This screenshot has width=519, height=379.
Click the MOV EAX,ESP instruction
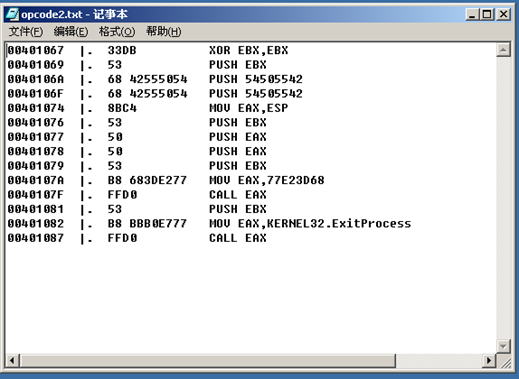point(249,108)
